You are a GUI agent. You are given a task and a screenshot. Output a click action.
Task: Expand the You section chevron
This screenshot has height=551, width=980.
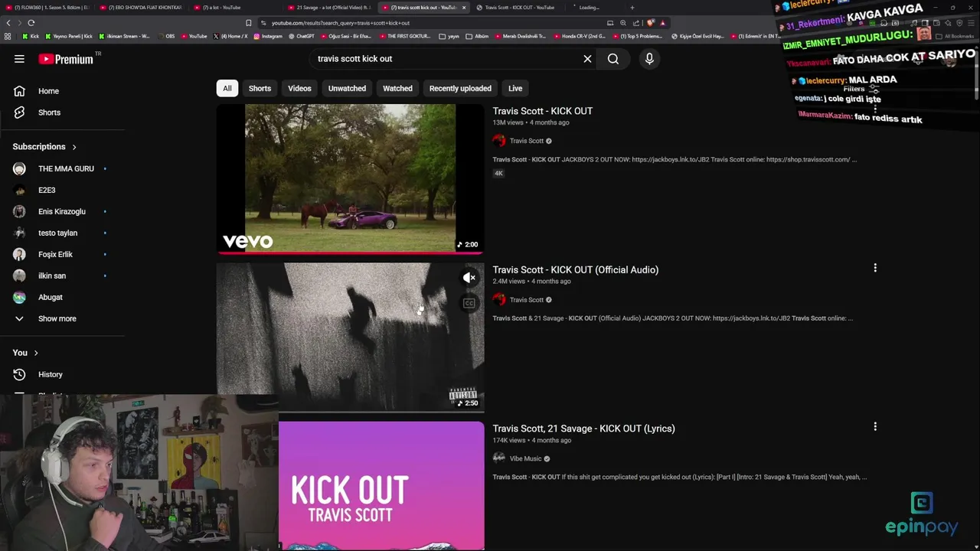pyautogui.click(x=36, y=353)
